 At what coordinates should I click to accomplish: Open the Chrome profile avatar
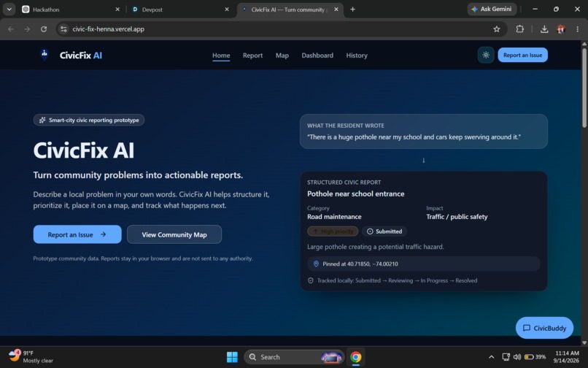(561, 29)
